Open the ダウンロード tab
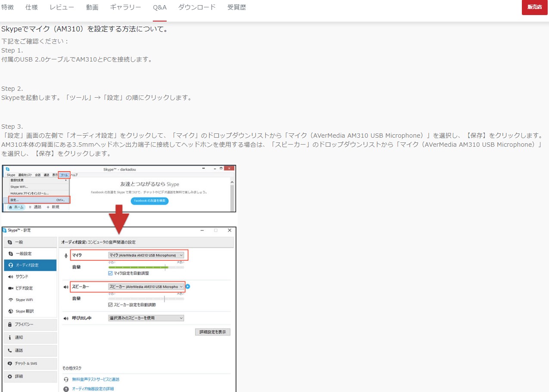 [197, 7]
